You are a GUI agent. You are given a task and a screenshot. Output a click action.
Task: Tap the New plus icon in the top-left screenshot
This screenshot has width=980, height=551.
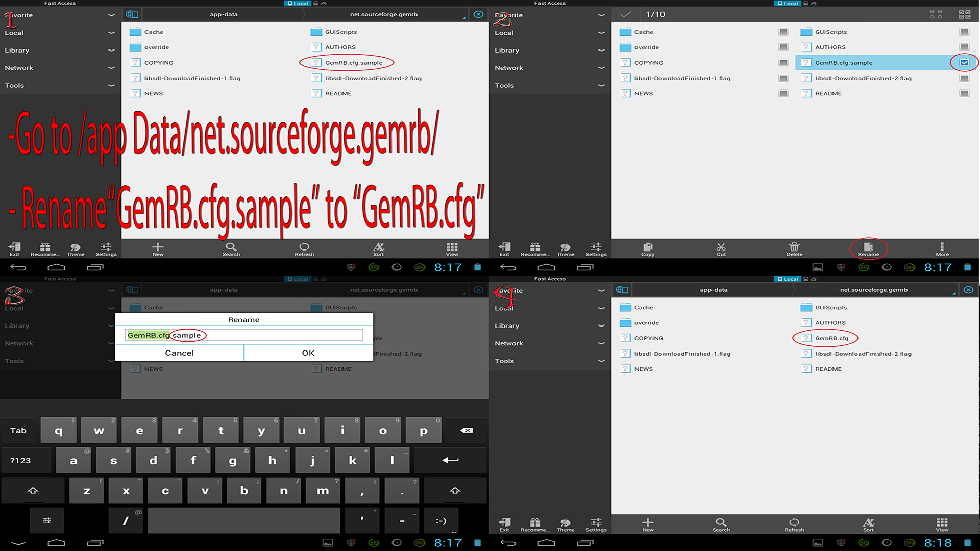[158, 249]
